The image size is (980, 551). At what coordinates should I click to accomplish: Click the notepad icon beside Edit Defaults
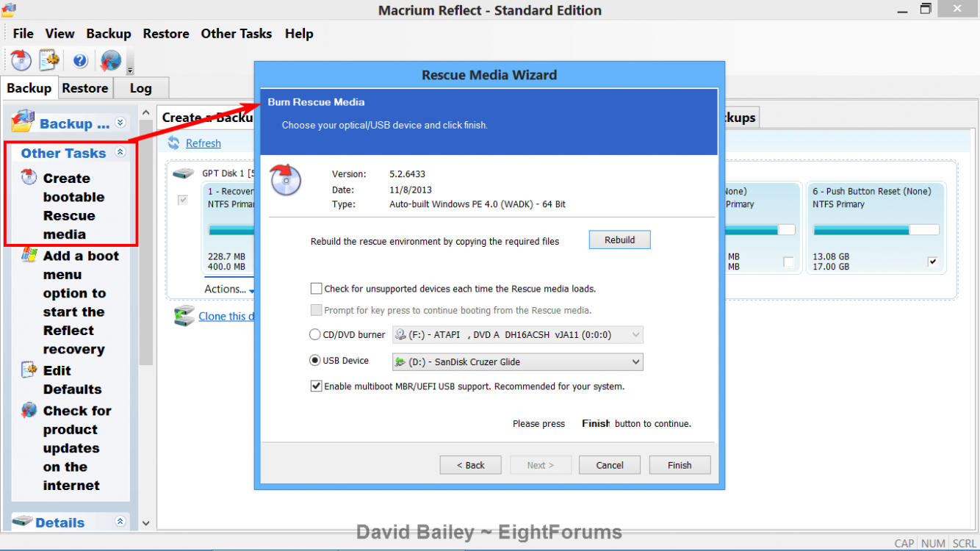pos(29,369)
